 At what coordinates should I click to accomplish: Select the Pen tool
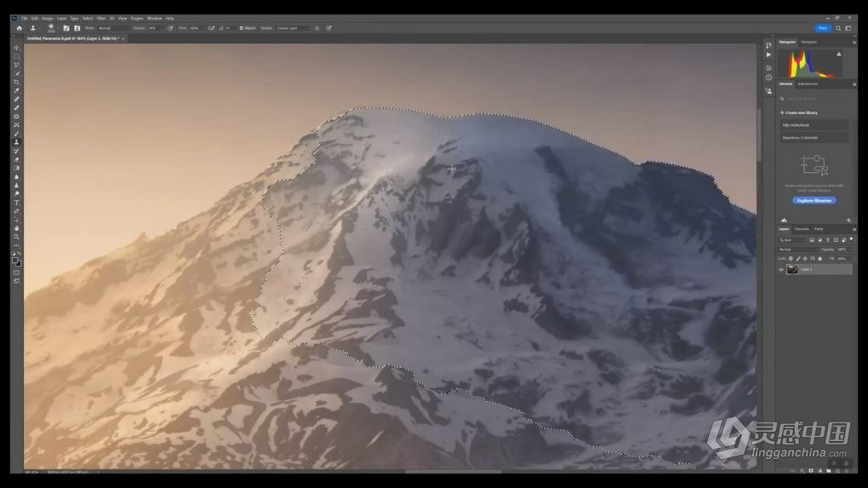click(17, 211)
